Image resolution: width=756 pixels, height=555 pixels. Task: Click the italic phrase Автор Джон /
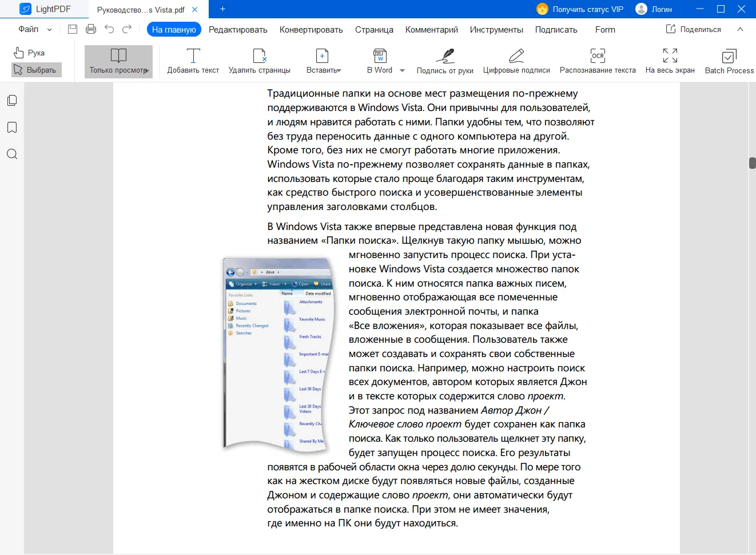(x=515, y=410)
